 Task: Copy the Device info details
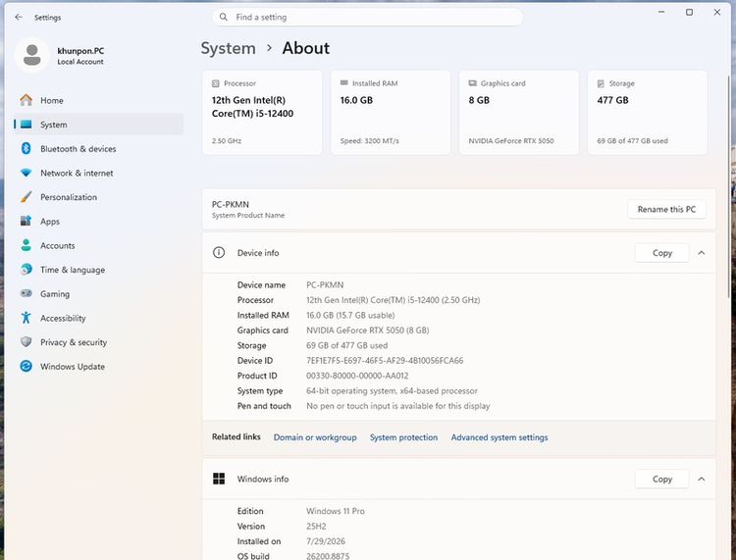(661, 253)
